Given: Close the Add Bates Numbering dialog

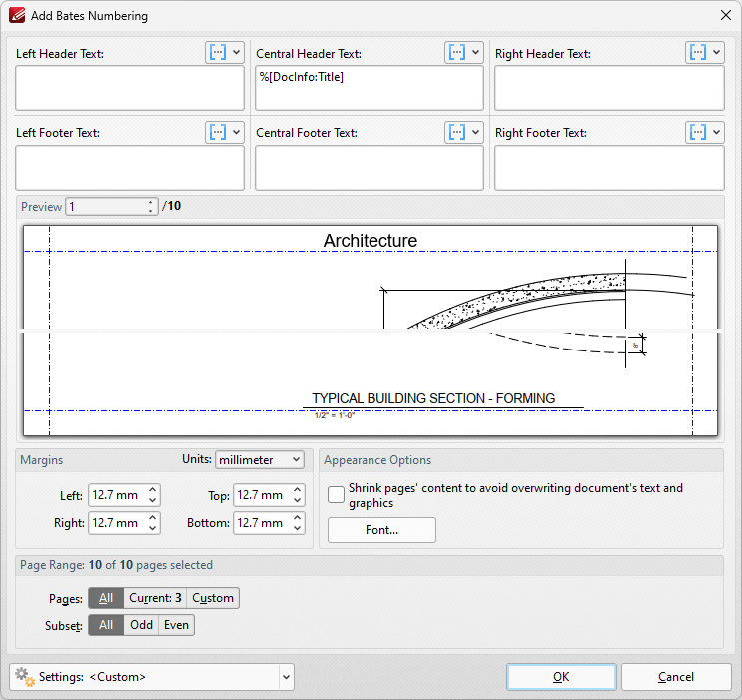Looking at the screenshot, I should click(726, 15).
